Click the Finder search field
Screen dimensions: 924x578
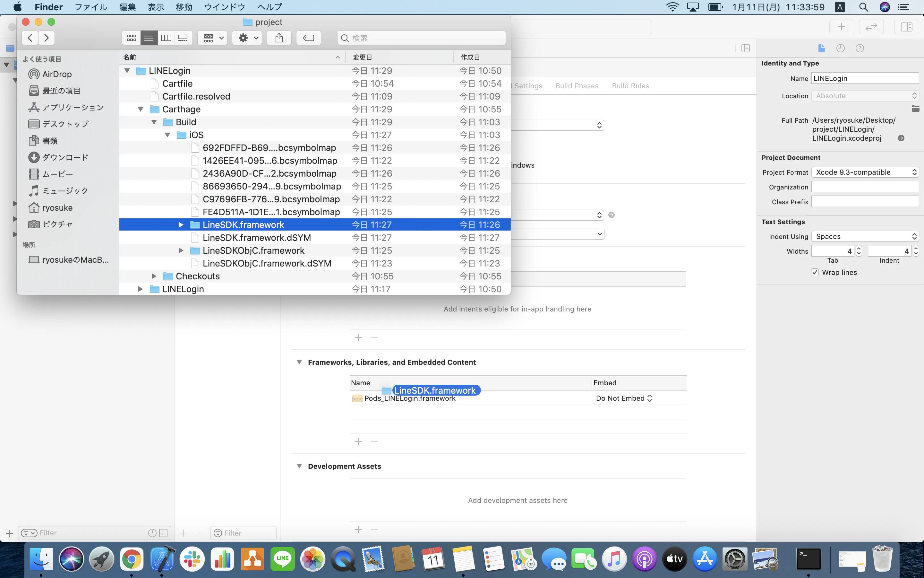click(x=422, y=38)
